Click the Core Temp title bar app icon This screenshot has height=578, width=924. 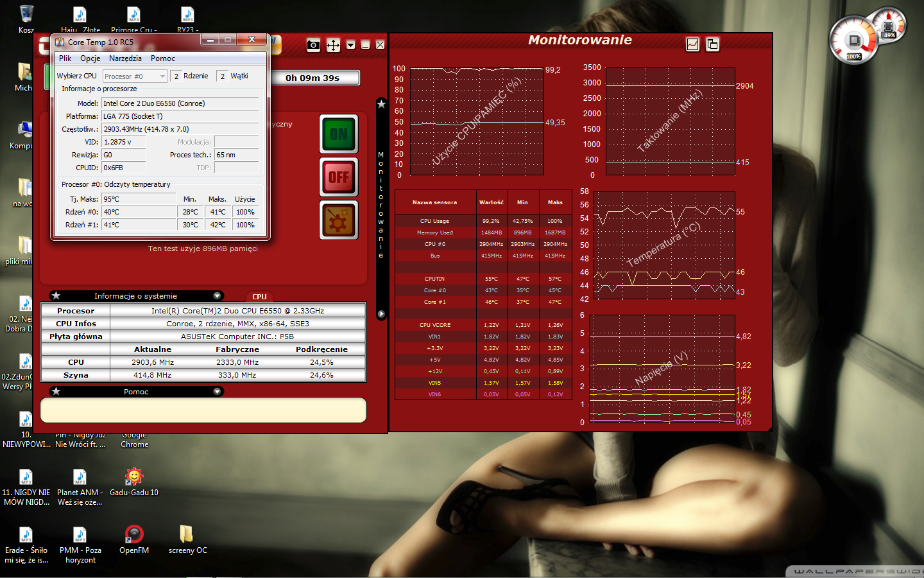[x=60, y=42]
